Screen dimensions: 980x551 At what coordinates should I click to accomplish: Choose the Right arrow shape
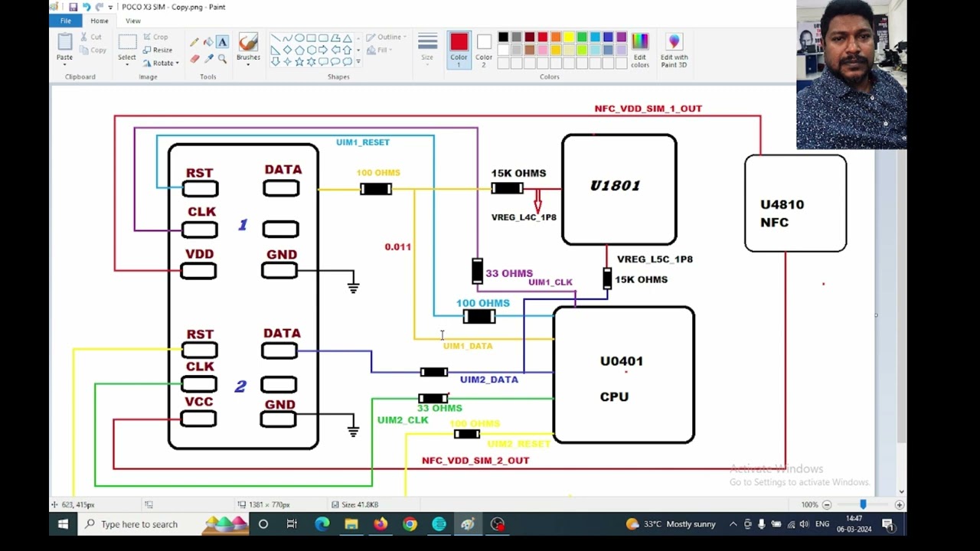[x=323, y=50]
